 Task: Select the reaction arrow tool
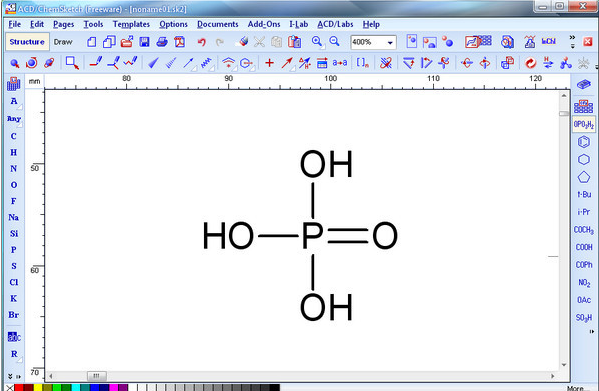(x=287, y=63)
